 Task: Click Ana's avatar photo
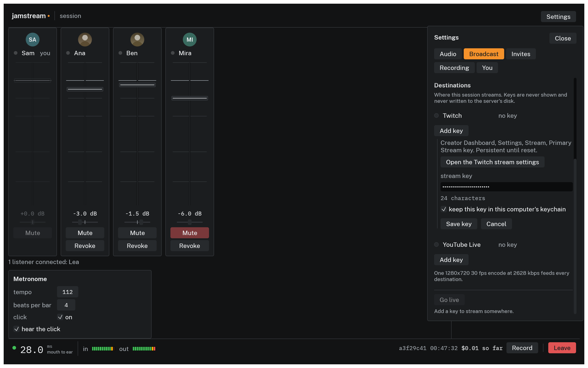(x=85, y=39)
